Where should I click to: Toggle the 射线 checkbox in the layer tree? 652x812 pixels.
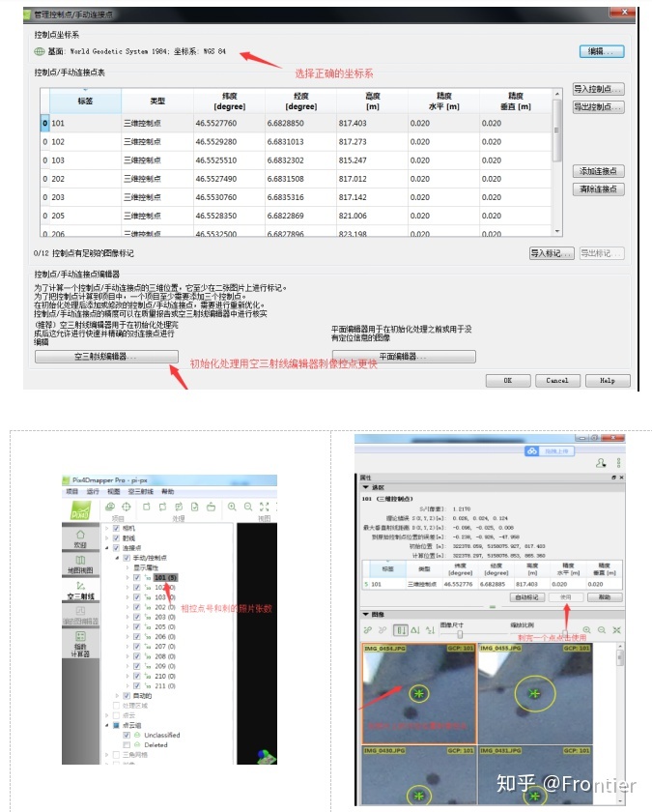[x=117, y=538]
